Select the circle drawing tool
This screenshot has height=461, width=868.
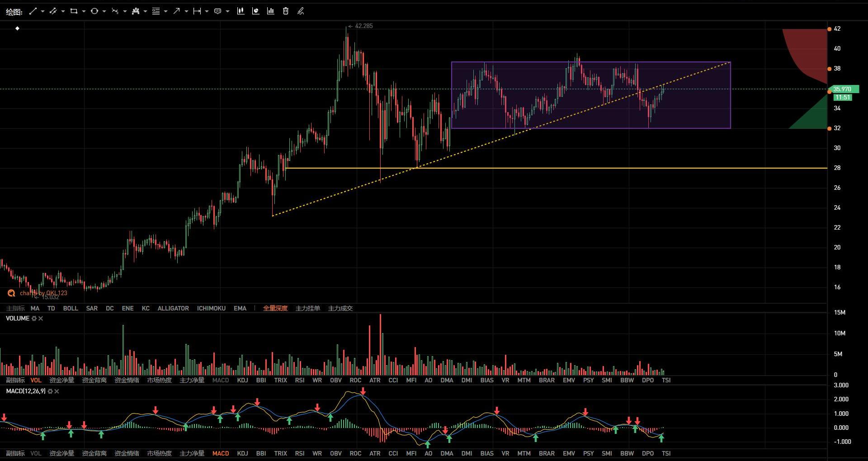click(x=94, y=11)
